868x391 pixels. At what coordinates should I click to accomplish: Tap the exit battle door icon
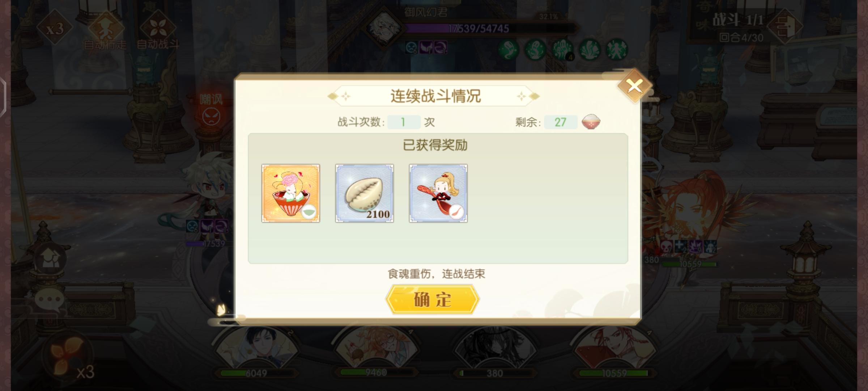click(785, 26)
